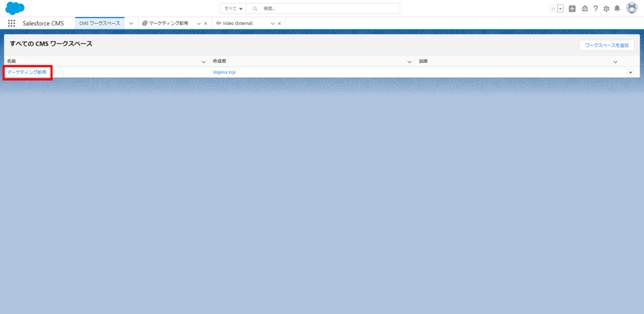Screen dimensions: 644x314
Task: Click the Salesforce CMS app name
Action: point(43,24)
